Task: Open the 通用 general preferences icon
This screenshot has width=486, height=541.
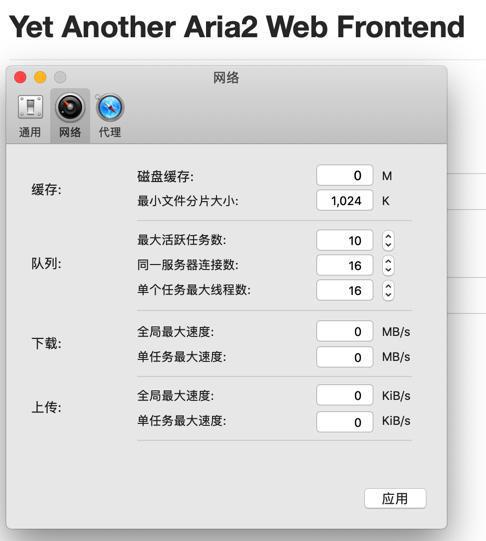Action: (x=30, y=107)
